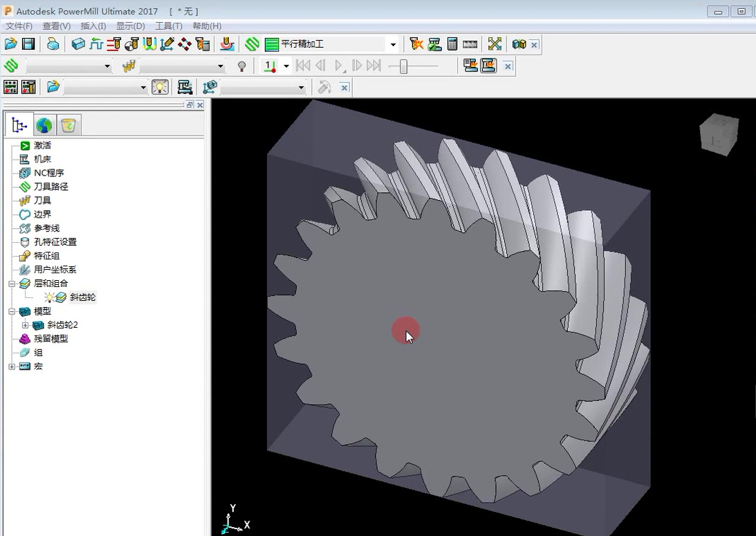Play the toolpath simulation
The height and width of the screenshot is (536, 756).
click(x=340, y=66)
